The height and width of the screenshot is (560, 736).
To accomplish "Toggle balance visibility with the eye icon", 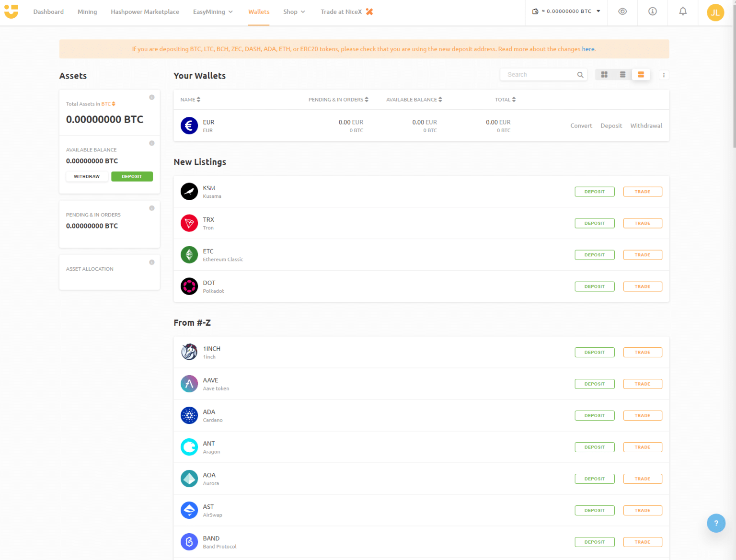I will (622, 11).
